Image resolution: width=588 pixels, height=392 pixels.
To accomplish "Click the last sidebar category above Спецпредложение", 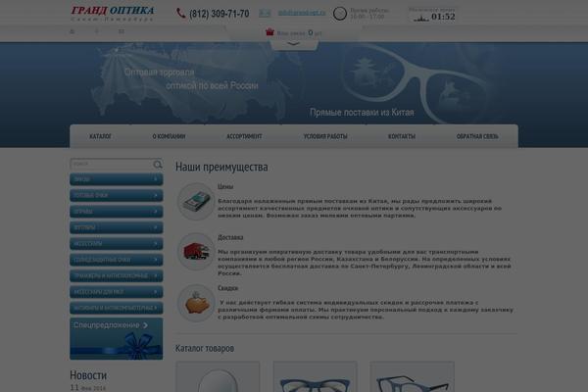I will [x=117, y=308].
